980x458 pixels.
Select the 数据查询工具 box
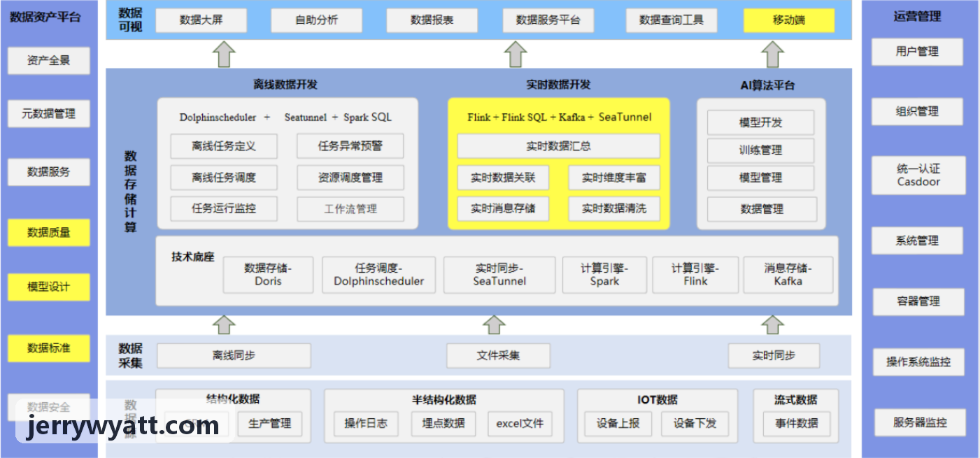672,20
